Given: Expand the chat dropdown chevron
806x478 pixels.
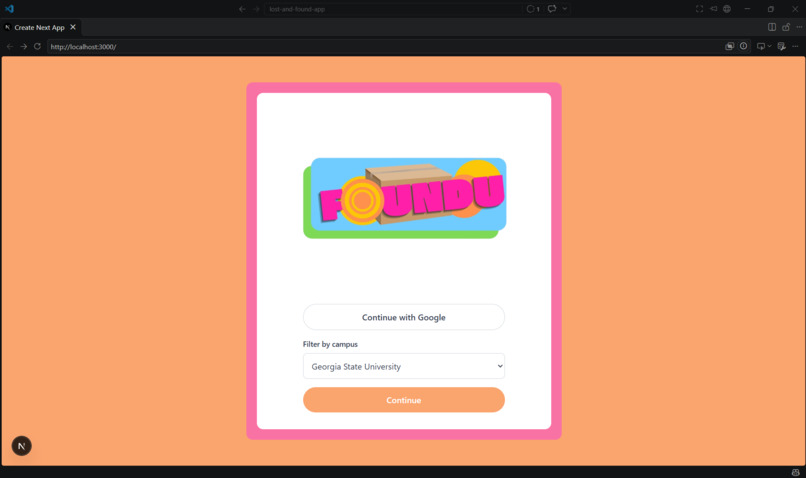Looking at the screenshot, I should point(565,9).
